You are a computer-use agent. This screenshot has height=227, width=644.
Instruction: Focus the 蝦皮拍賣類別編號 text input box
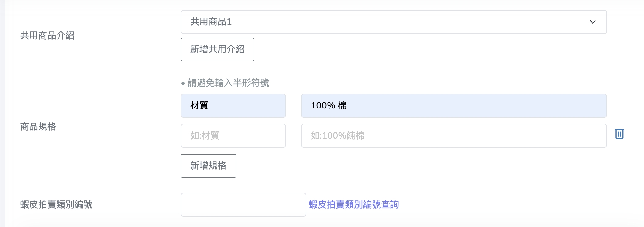(x=243, y=205)
